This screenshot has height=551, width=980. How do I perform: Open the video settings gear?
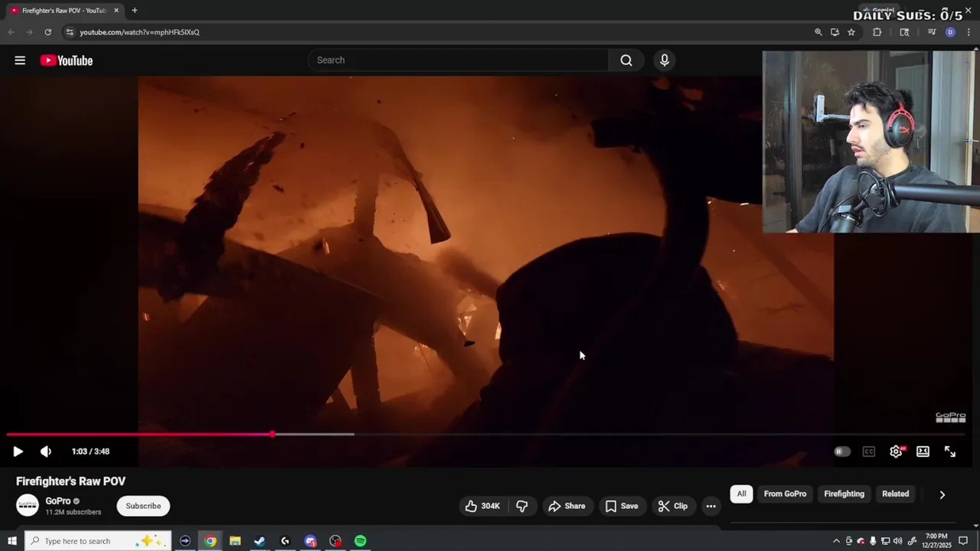(896, 452)
